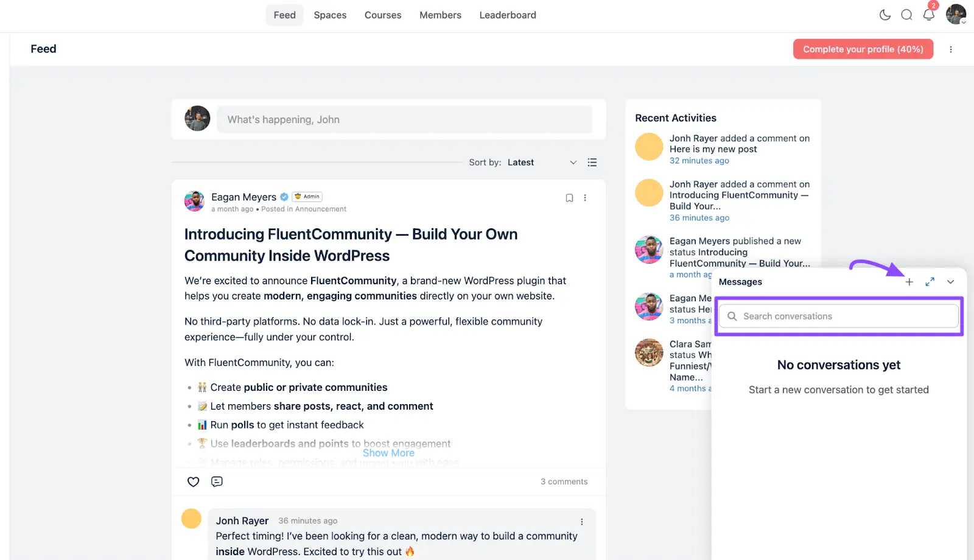This screenshot has width=974, height=560.
Task: Start a new message with the plus icon
Action: point(909,282)
